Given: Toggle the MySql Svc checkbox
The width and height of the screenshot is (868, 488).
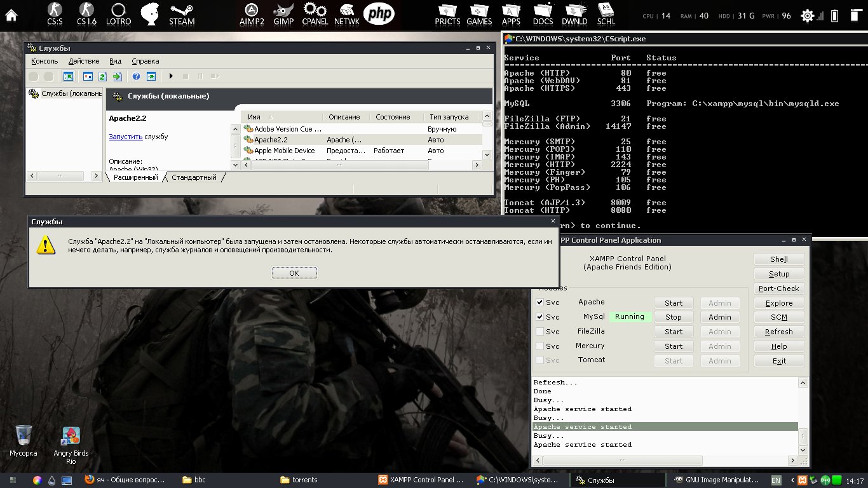Looking at the screenshot, I should coord(540,317).
